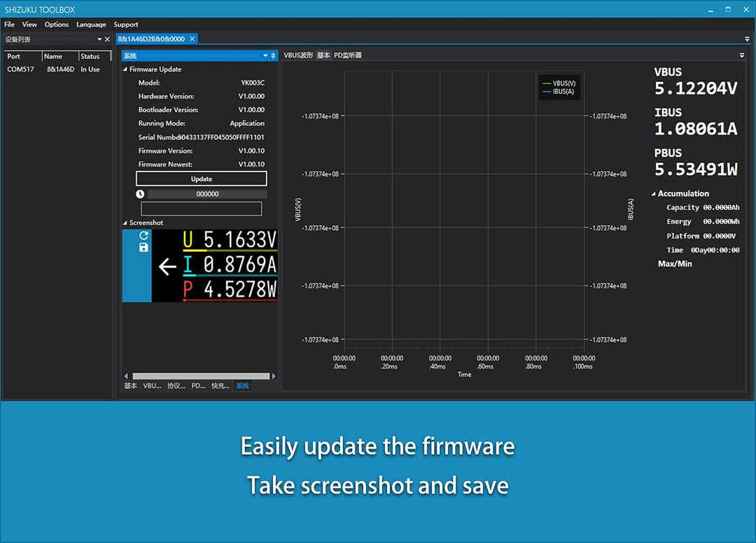The width and height of the screenshot is (756, 543).
Task: Click the empty text field below the progress bar
Action: pos(201,209)
